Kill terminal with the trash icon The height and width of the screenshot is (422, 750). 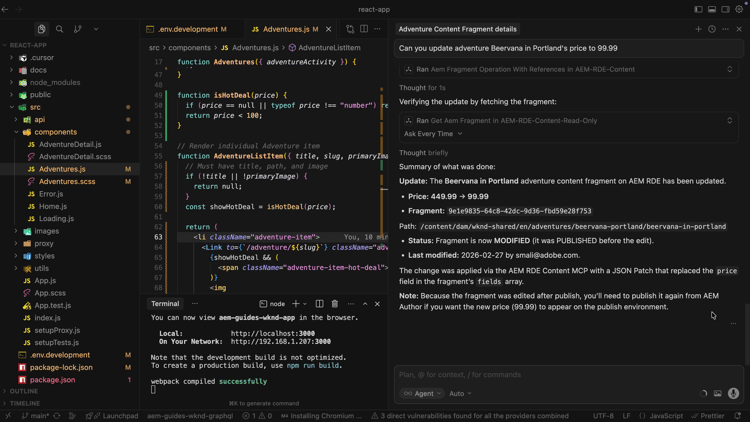click(335, 304)
